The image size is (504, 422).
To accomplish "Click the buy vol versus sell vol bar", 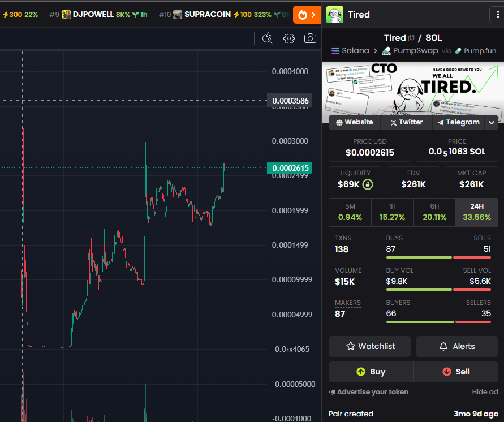I will [x=438, y=290].
